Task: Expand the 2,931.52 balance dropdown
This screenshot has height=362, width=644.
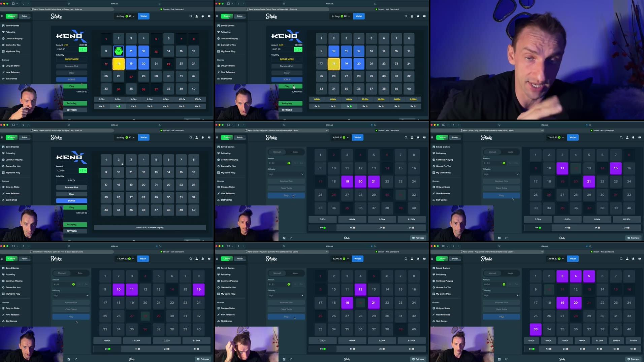Action: pos(563,259)
